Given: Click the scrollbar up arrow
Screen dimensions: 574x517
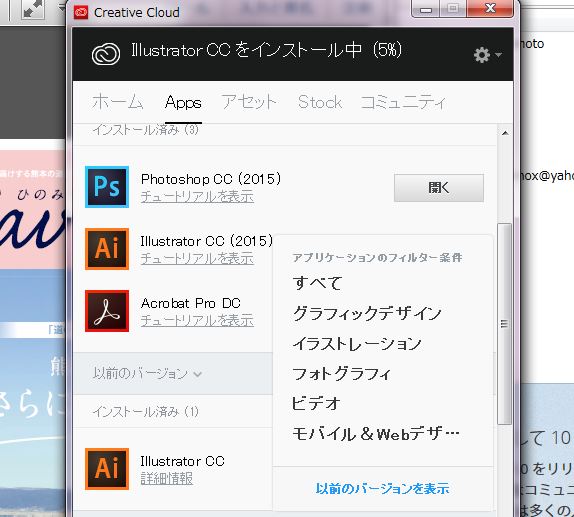Looking at the screenshot, I should click(x=505, y=133).
